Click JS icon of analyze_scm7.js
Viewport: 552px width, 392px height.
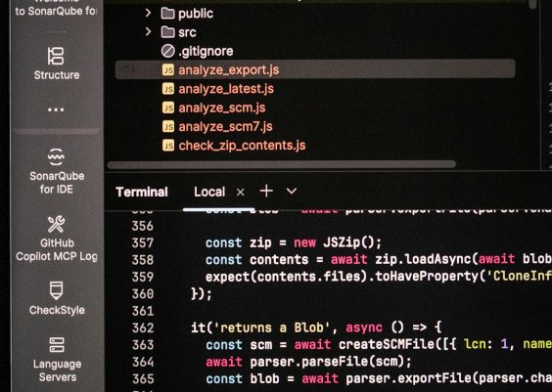coord(168,126)
